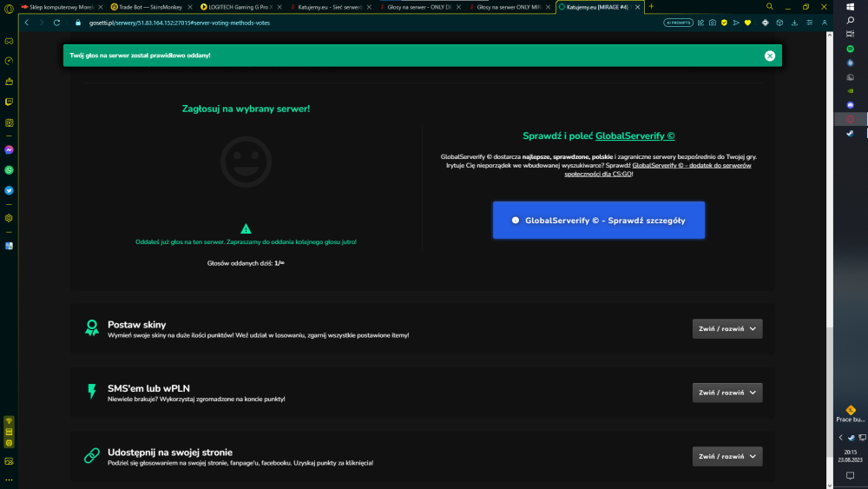Open Twitch icon in the sidebar
The image size is (868, 489).
click(x=9, y=102)
